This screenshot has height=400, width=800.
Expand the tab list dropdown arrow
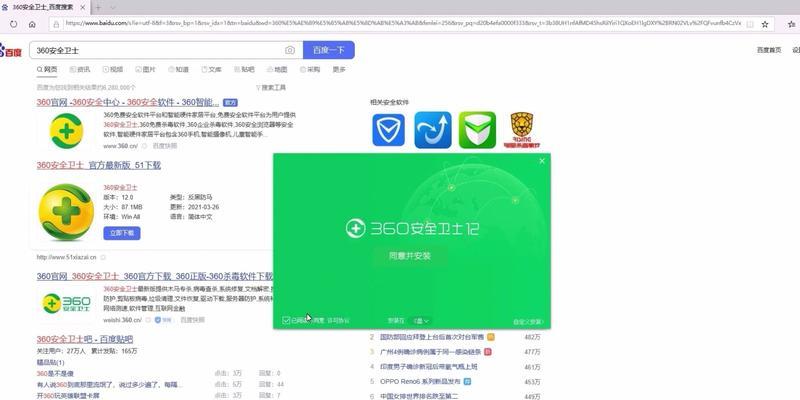click(x=113, y=8)
